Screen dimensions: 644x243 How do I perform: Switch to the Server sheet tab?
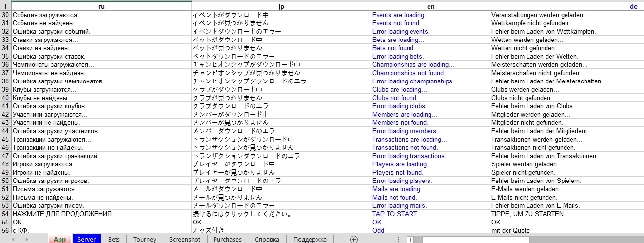tap(87, 239)
